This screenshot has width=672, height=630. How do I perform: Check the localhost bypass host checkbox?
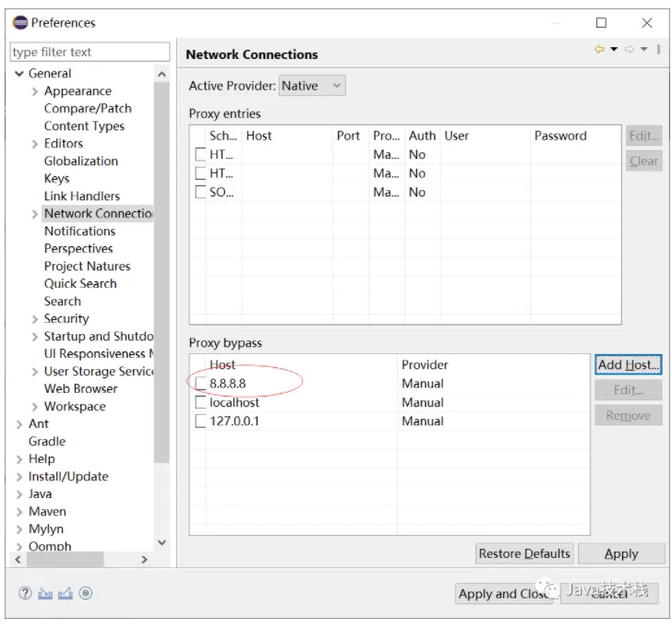point(200,402)
